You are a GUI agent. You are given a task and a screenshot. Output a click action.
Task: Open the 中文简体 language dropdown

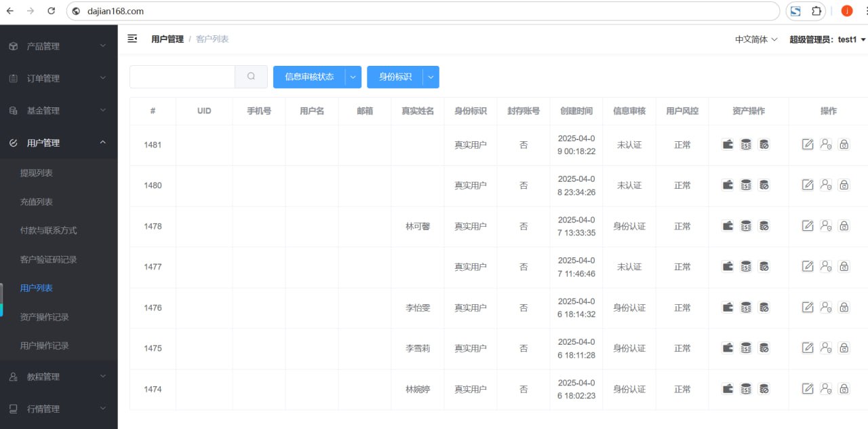tap(756, 39)
